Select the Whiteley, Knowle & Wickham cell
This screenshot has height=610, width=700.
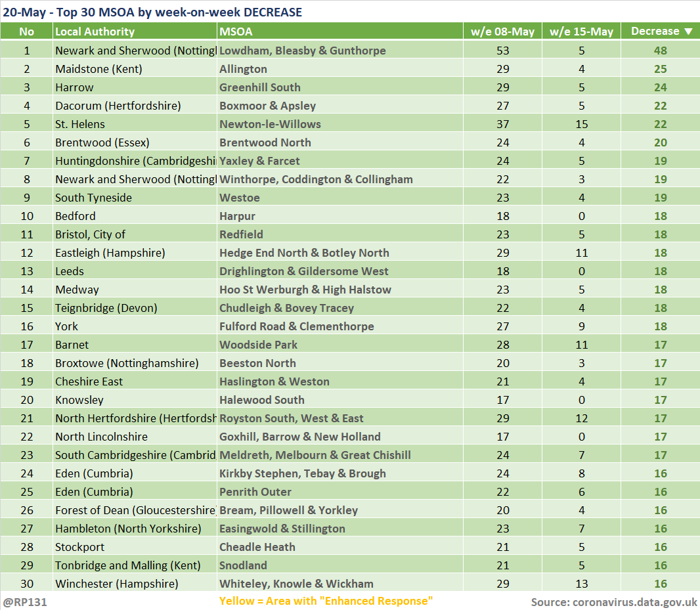[296, 584]
